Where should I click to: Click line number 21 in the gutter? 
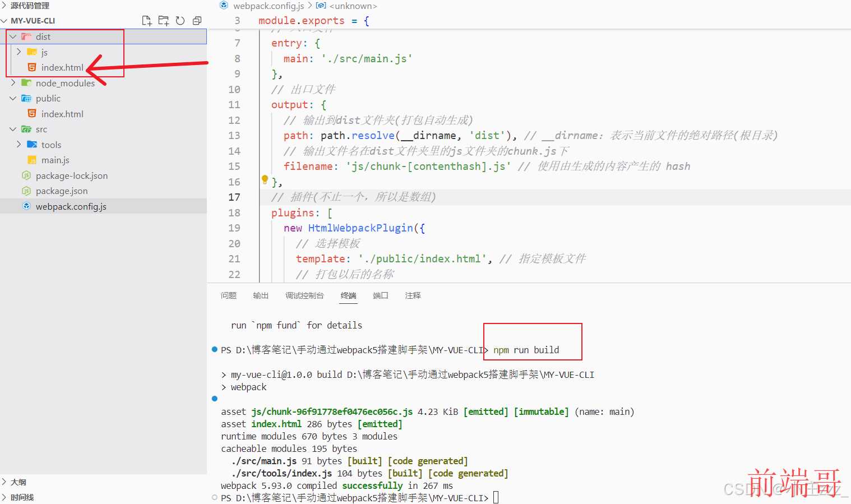point(234,258)
